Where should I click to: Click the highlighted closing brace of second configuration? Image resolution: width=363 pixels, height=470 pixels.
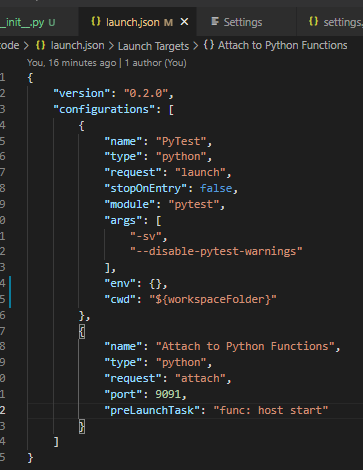pyautogui.click(x=82, y=426)
